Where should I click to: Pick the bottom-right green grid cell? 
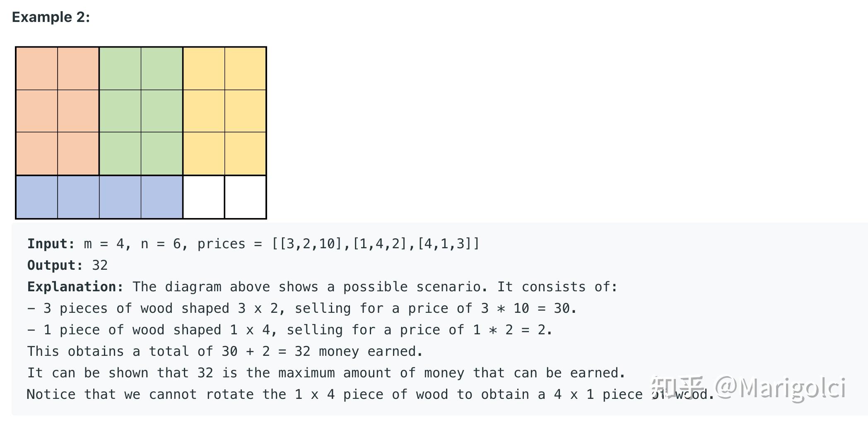162,154
